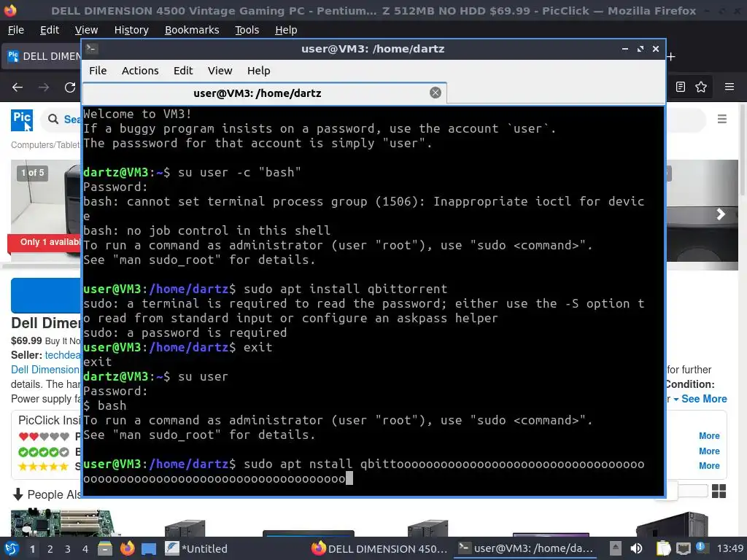Reload the page in Firefox
The height and width of the screenshot is (560, 747).
(x=70, y=87)
